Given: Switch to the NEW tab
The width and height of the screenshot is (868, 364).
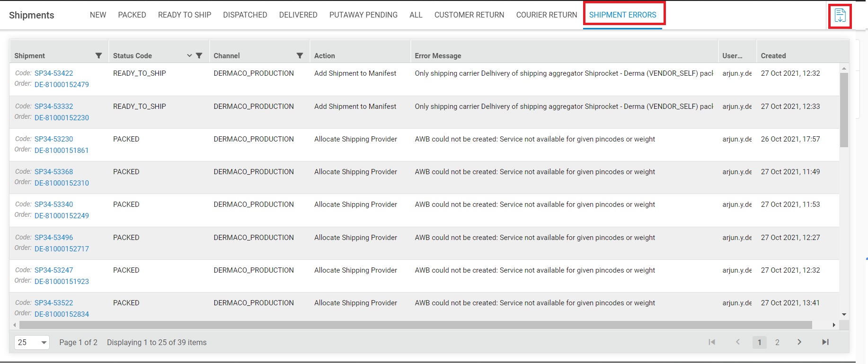Looking at the screenshot, I should [x=98, y=15].
